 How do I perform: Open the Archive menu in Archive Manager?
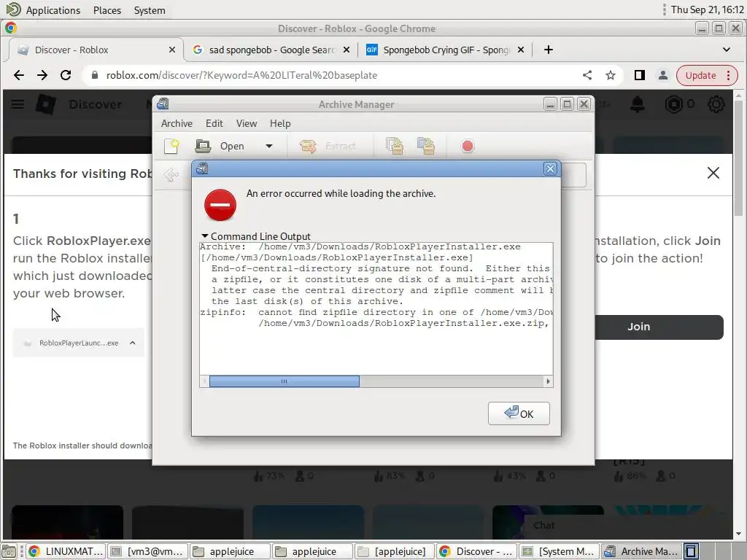tap(177, 123)
